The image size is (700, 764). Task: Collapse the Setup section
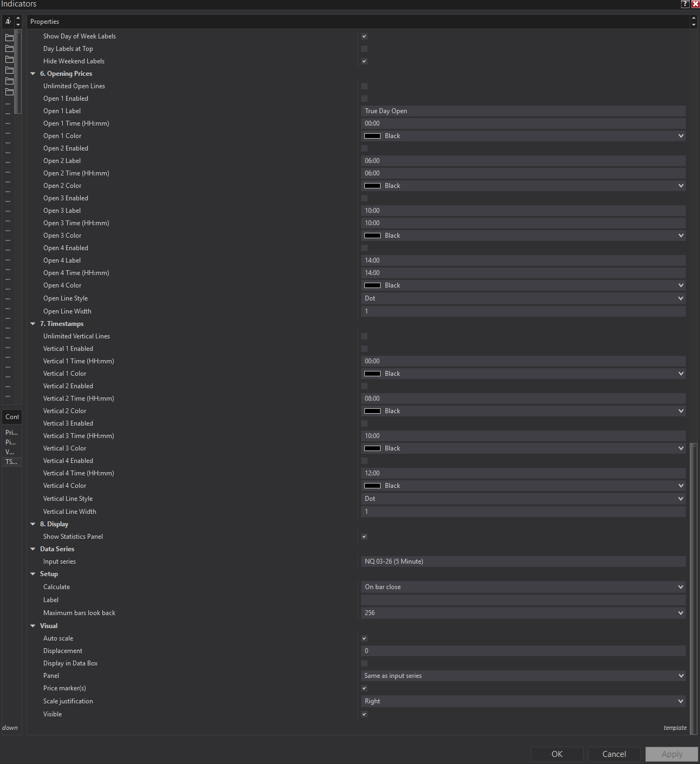pos(33,574)
